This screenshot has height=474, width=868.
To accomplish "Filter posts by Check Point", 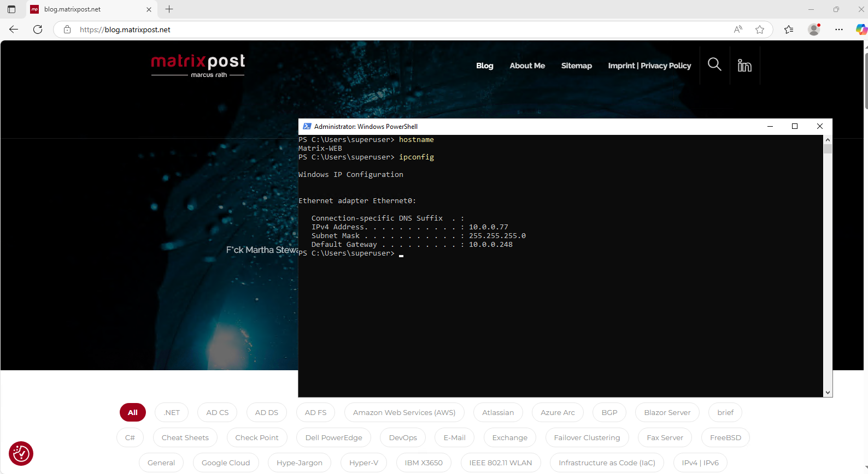I will point(257,437).
